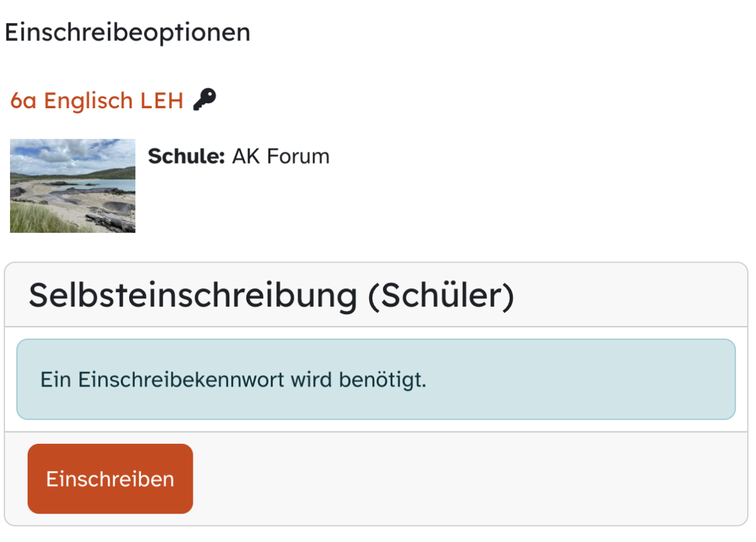Click the Einschreibekennwort wird benötigt notice

(x=233, y=380)
